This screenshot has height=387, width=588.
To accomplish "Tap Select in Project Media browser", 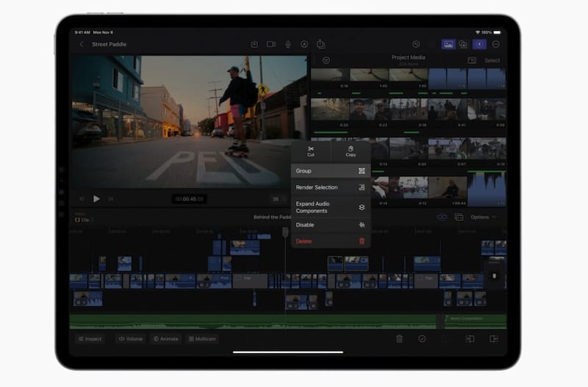I will (492, 60).
